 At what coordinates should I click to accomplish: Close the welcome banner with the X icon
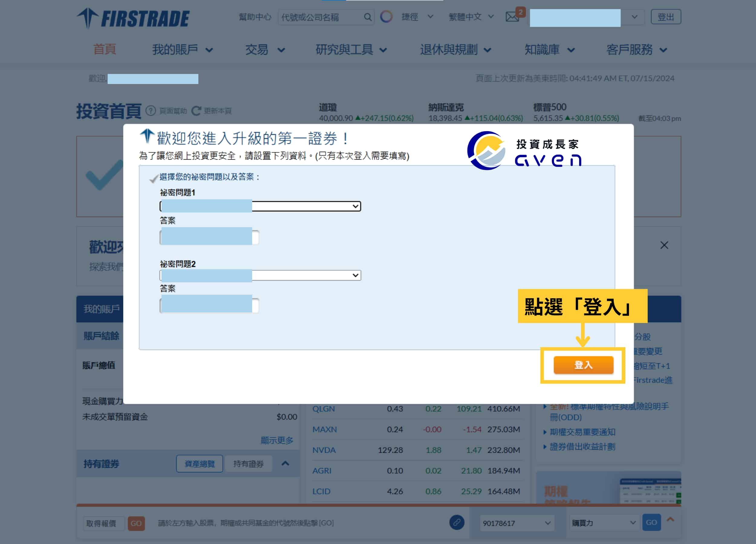tap(664, 245)
